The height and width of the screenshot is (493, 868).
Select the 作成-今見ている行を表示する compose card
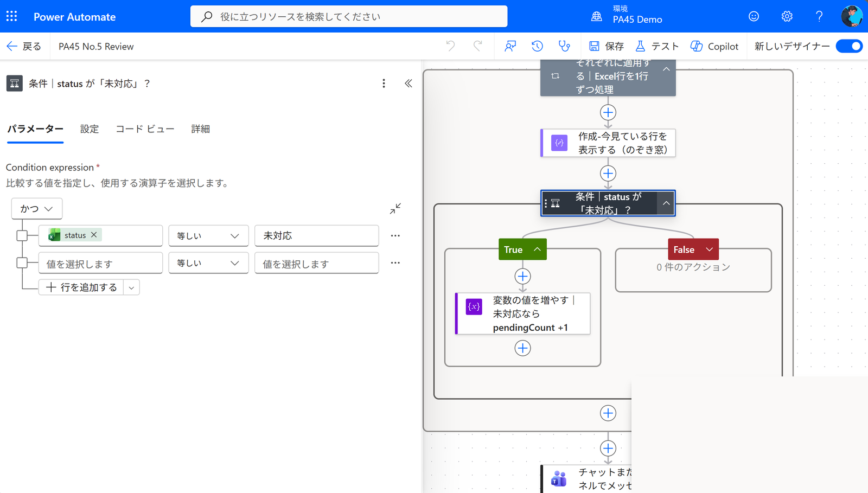[608, 143]
